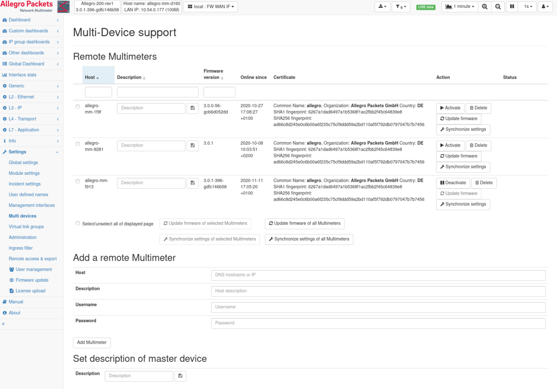Zoom out on the timeline graph
Screen dimensions: 557x392
tap(498, 6)
